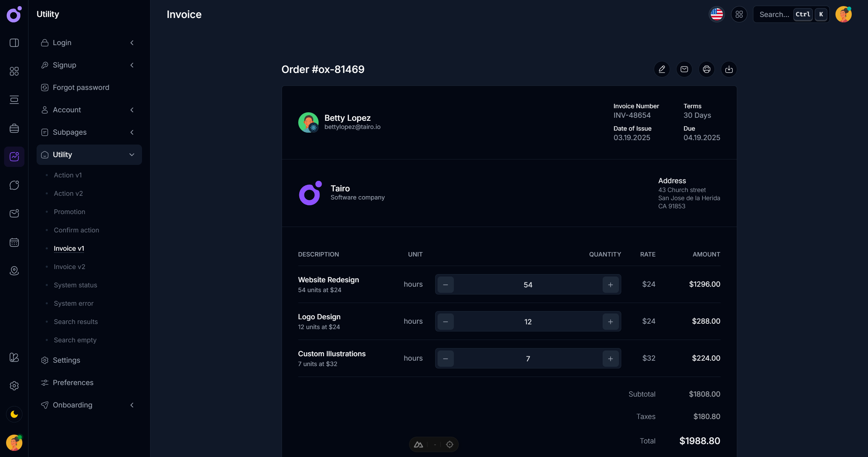Open language selector with US flag icon

[716, 14]
